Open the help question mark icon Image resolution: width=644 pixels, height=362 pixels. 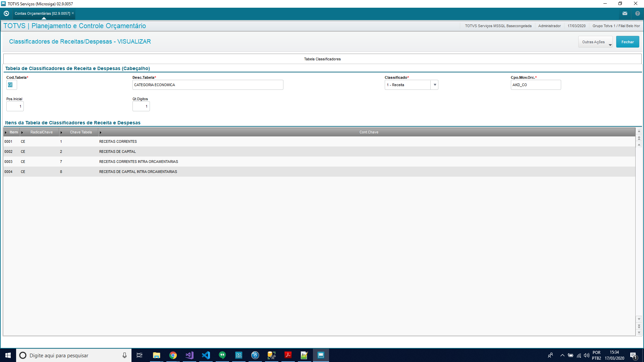(638, 13)
